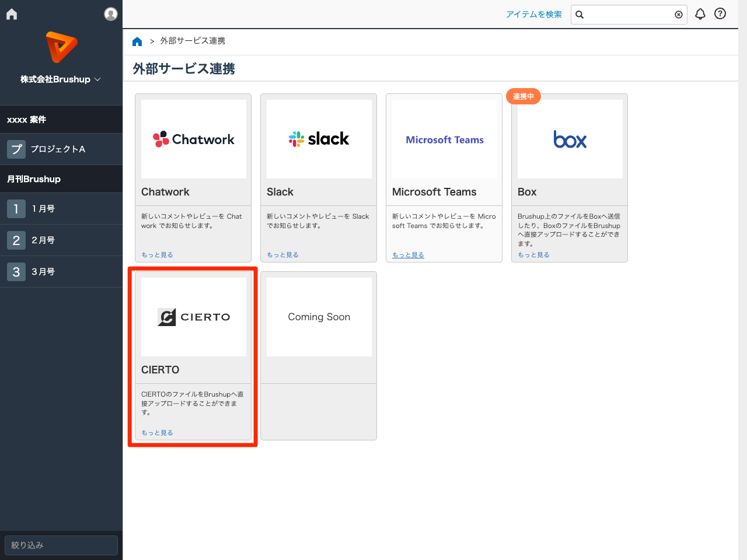Viewport: 747px width, 560px height.
Task: Click the Microsoft Teams description text
Action: tap(444, 221)
